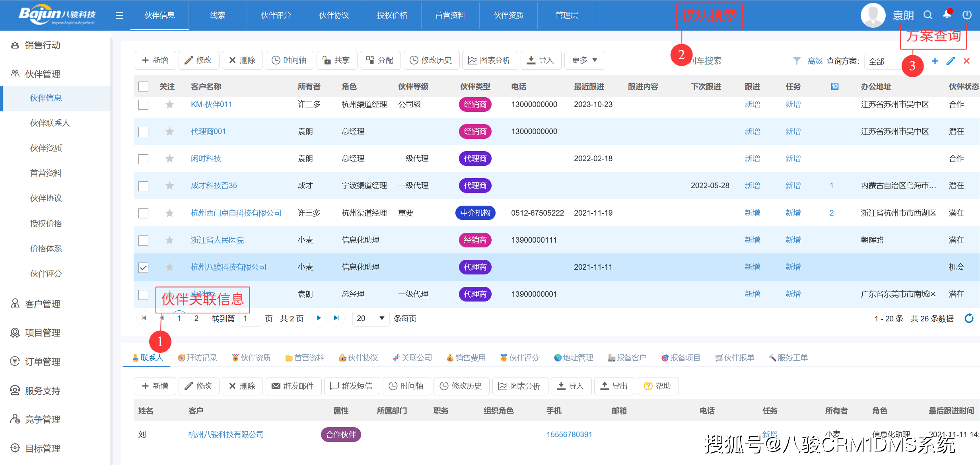Click the power logout icon

tap(967, 15)
